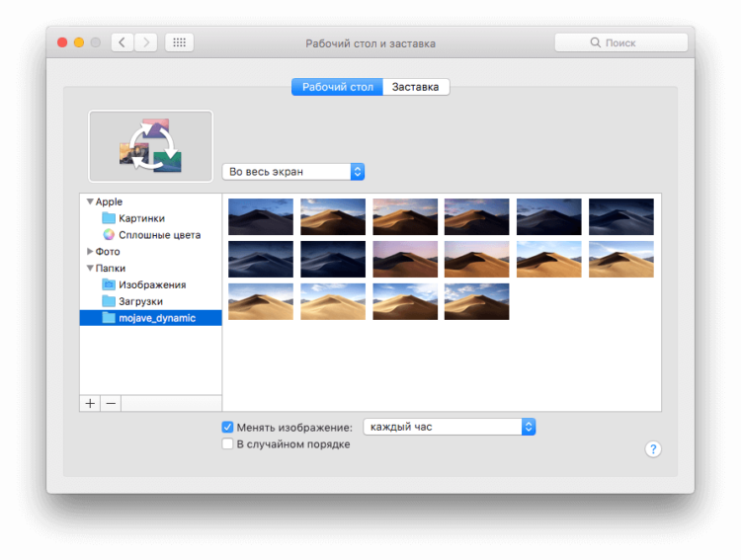Screen dimensions: 741x560
Task: Select first thumbnail in the third row
Action: coord(261,301)
